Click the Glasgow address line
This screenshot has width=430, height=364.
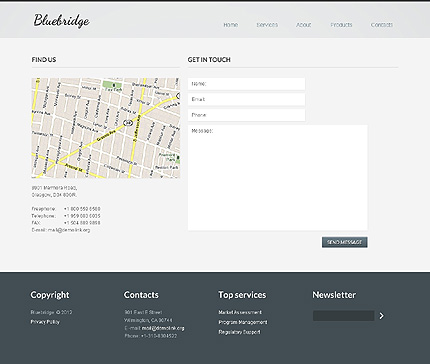coord(54,195)
